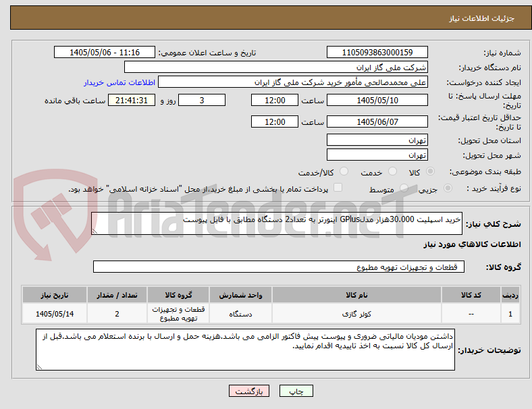Click the دستگاه unit cell
This screenshot has height=409, width=532.
tap(240, 314)
